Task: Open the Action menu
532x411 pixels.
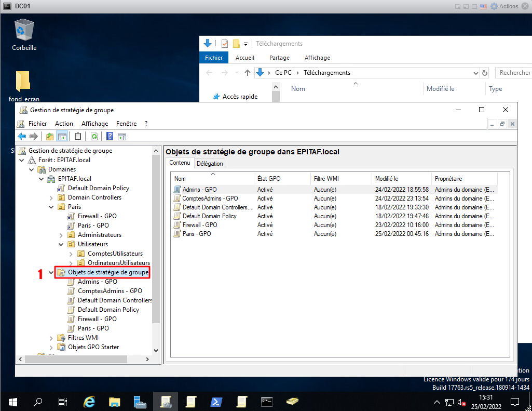Action: (x=64, y=124)
